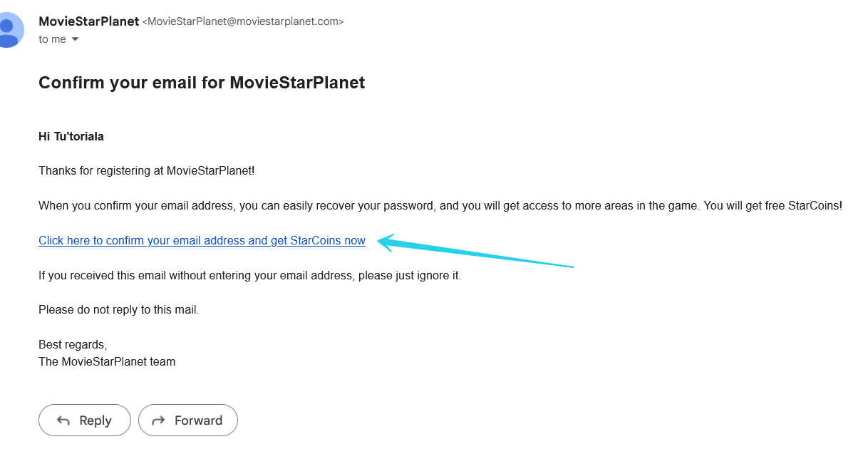Viewport: 868px width, 454px height.
Task: Click the "Please do not reply" line
Action: point(118,310)
